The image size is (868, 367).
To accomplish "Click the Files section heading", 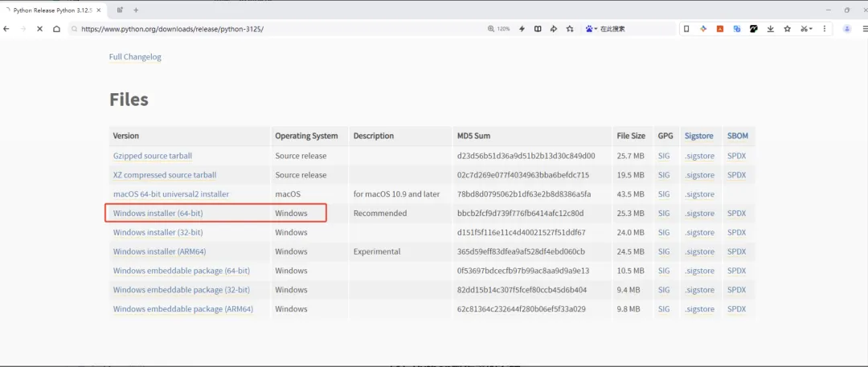I will pos(129,100).
